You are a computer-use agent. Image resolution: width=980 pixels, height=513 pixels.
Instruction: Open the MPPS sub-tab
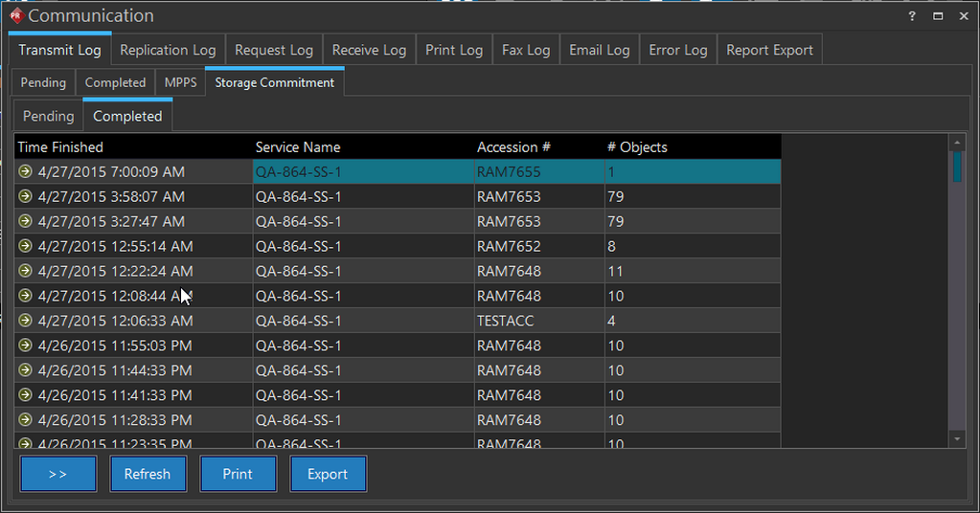180,83
